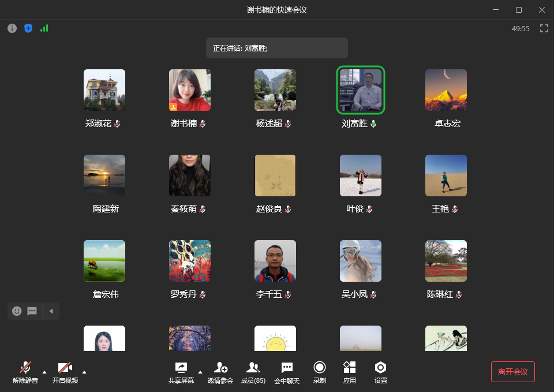The width and height of the screenshot is (554, 392).
Task: Select 叶俊's snow scene avatar
Action: coord(361,176)
